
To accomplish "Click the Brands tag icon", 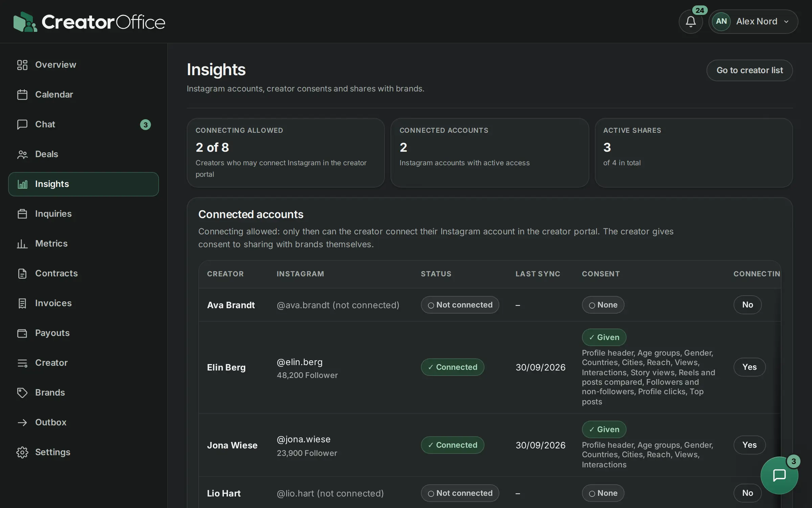I will tap(22, 393).
